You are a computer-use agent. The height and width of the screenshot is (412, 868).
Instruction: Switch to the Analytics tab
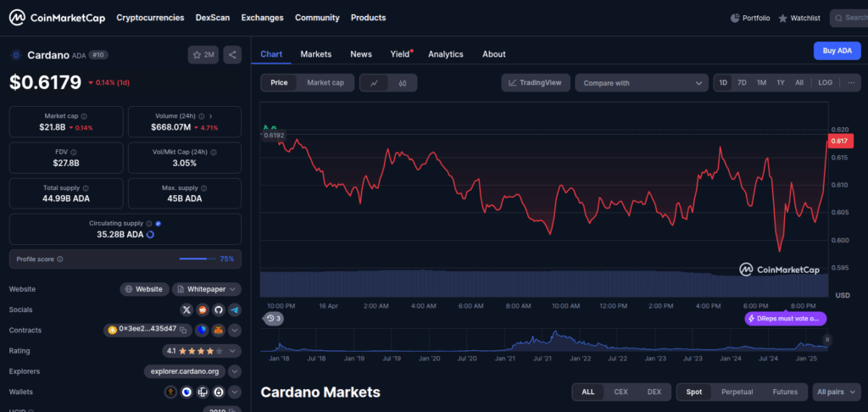click(x=446, y=54)
